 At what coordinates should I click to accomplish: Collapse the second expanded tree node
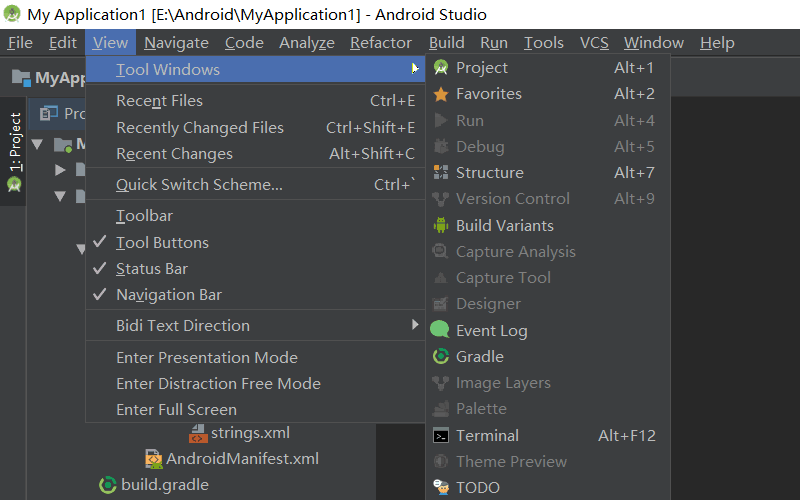(60, 196)
